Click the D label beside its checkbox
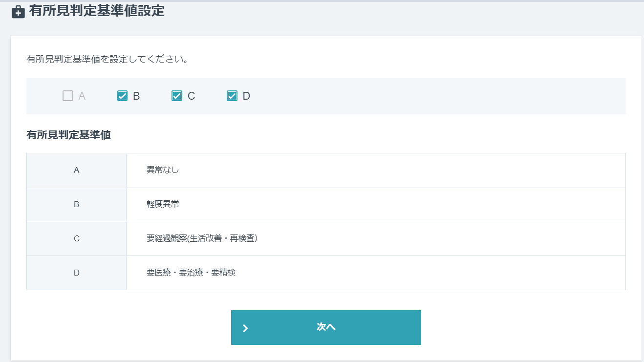Image resolution: width=644 pixels, height=362 pixels. click(245, 96)
